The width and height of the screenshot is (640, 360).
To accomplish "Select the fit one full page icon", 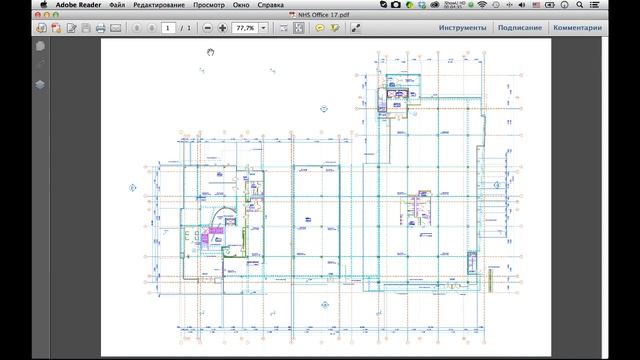I will (299, 28).
